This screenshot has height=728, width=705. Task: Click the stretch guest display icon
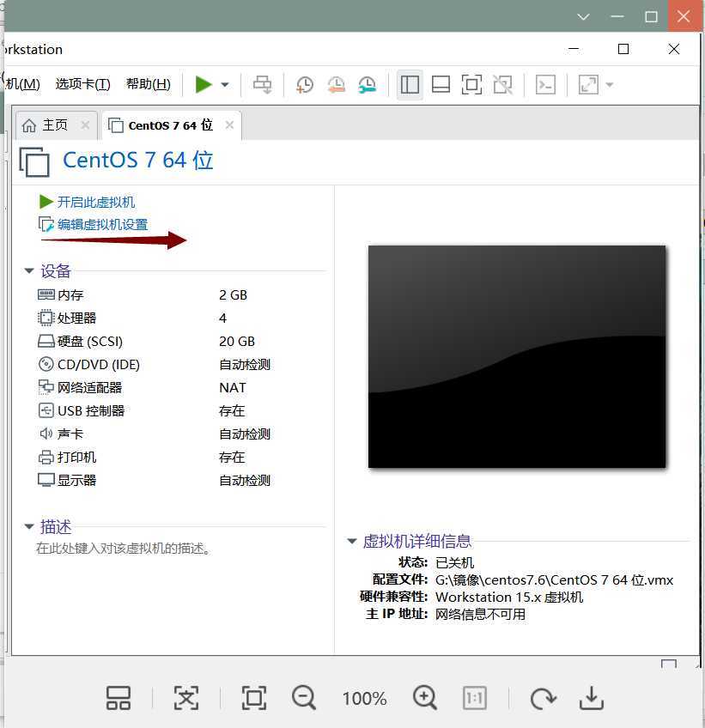click(x=588, y=85)
